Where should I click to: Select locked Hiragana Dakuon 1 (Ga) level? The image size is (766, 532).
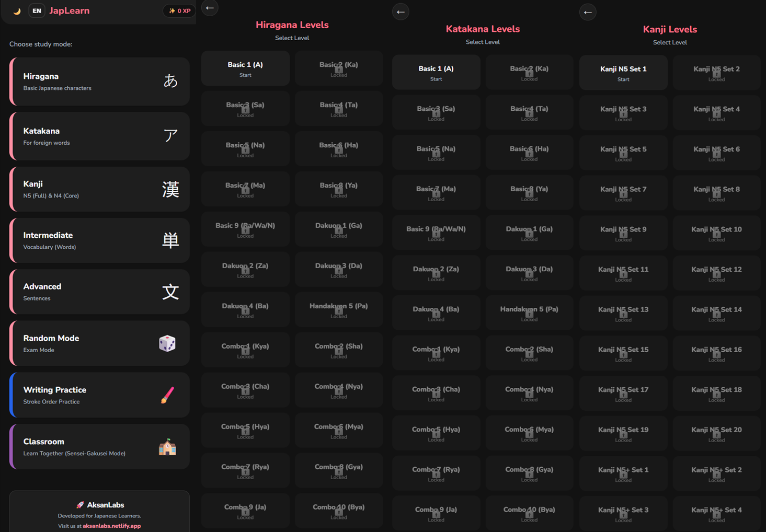pyautogui.click(x=339, y=229)
